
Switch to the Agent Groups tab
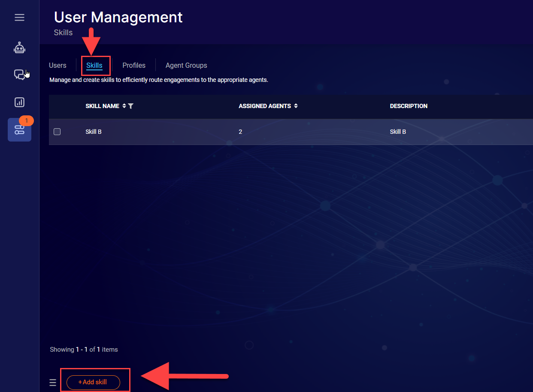[x=186, y=66]
